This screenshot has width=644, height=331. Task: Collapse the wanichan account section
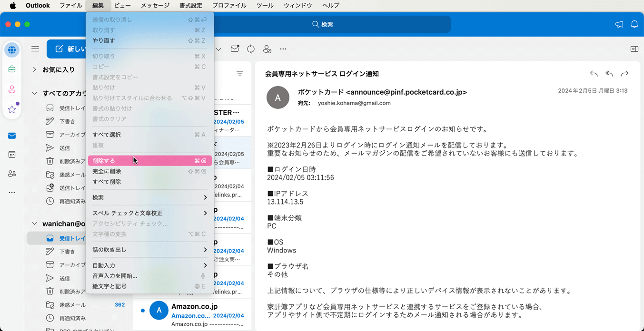click(34, 224)
